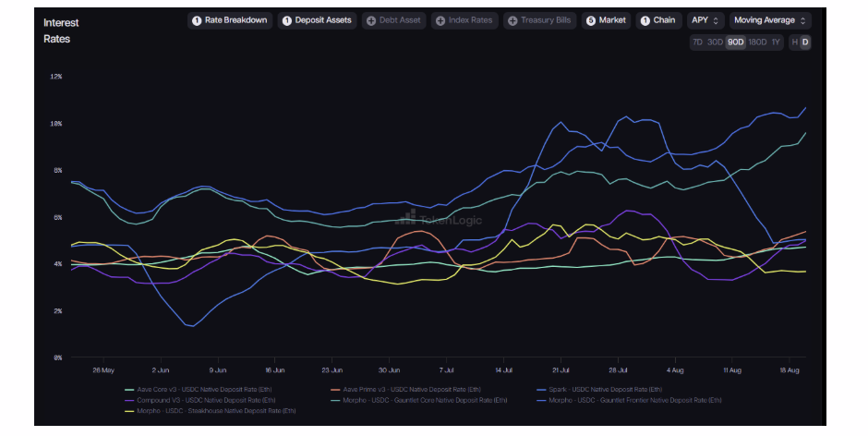
Task: Toggle Spark USDC Native Deposit legend entry
Action: pos(599,390)
